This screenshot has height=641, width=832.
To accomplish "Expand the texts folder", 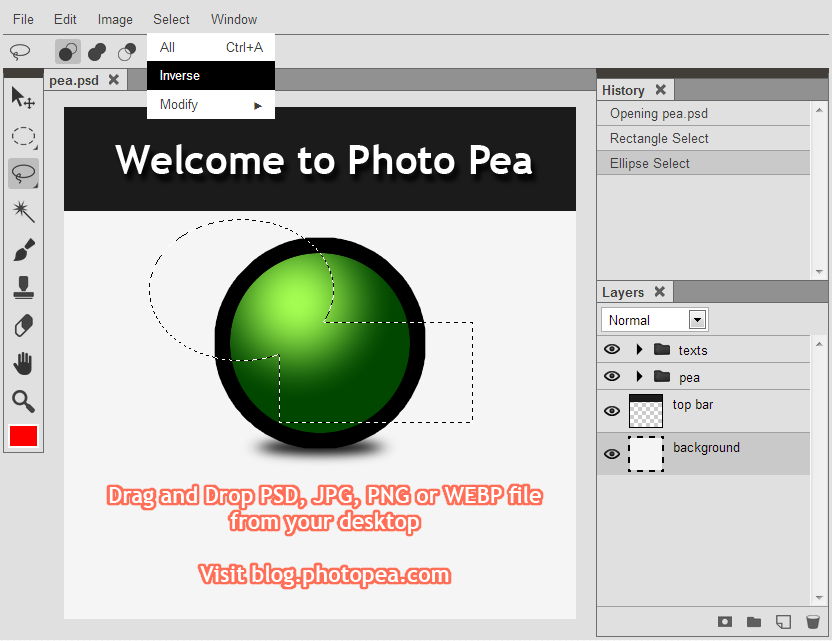I will pyautogui.click(x=639, y=349).
